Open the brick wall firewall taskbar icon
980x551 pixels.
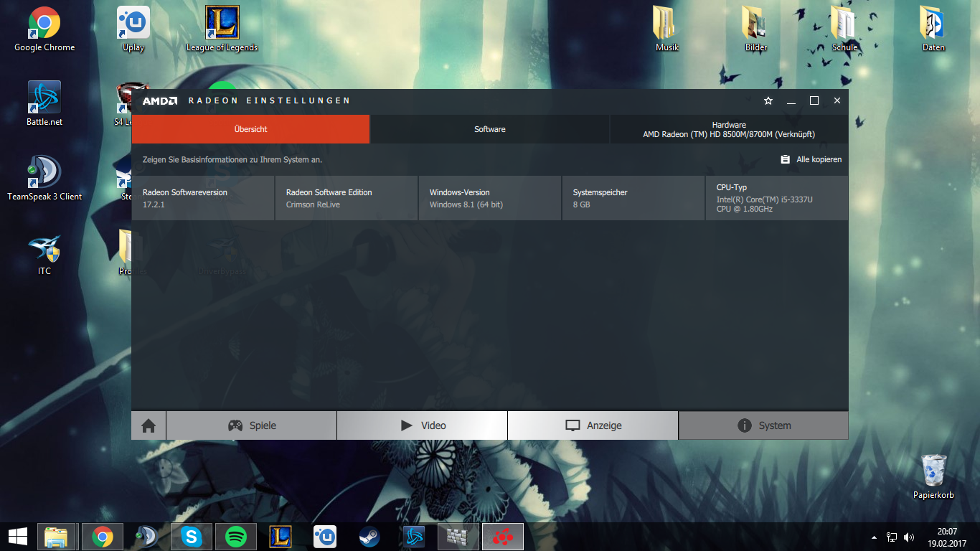pos(458,537)
